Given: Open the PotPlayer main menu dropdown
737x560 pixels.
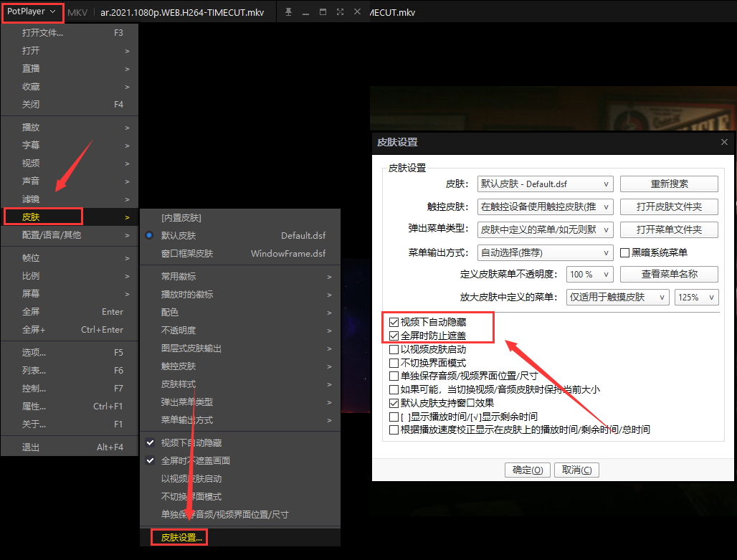Looking at the screenshot, I should (x=32, y=11).
